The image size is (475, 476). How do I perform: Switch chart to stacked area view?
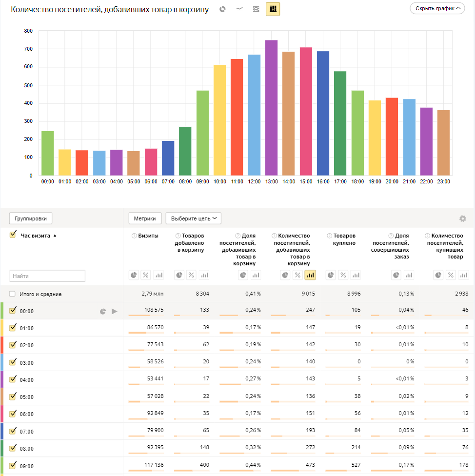[x=256, y=9]
